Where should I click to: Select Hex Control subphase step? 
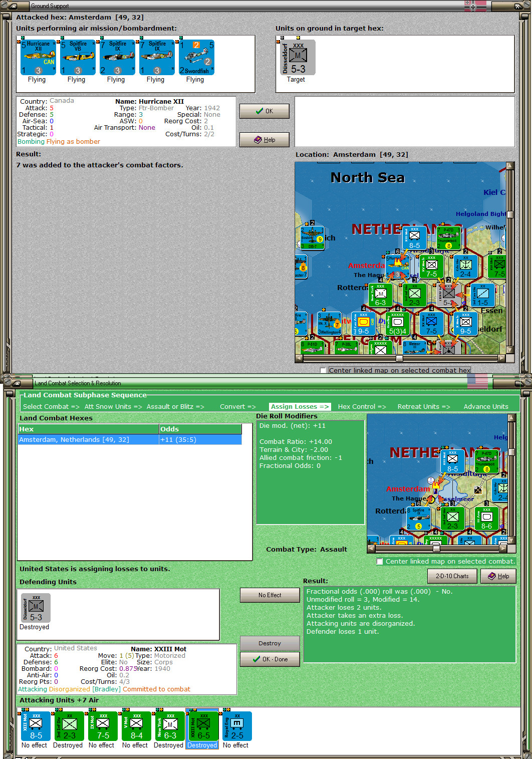point(362,407)
